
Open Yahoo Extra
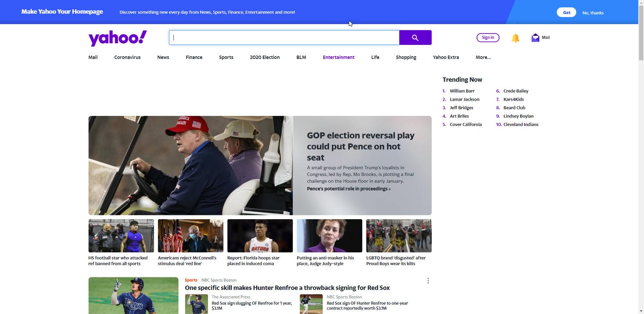(x=446, y=57)
